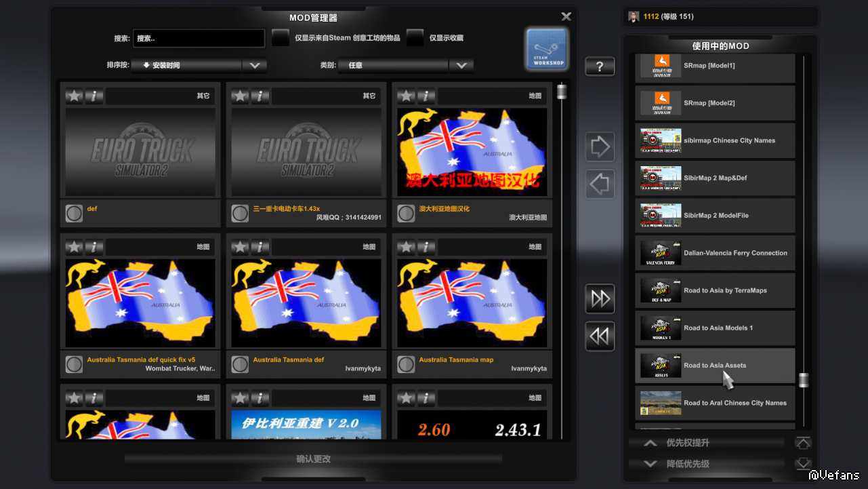Open the Steam Workshop button
This screenshot has width=868, height=489.
pos(547,48)
